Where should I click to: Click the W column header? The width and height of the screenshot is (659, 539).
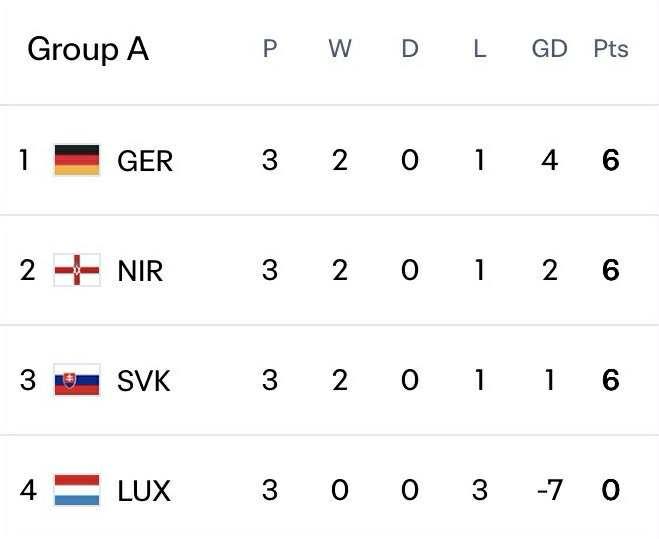340,49
